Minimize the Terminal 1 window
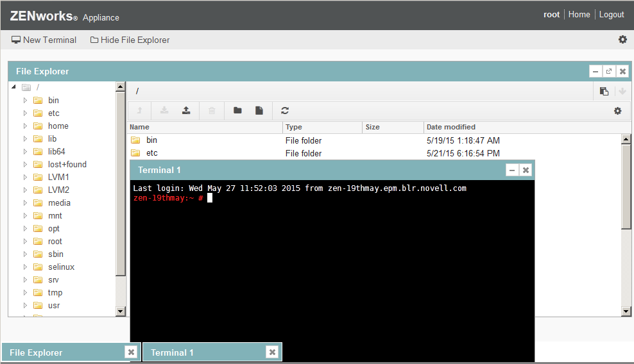The image size is (634, 364). pyautogui.click(x=512, y=170)
